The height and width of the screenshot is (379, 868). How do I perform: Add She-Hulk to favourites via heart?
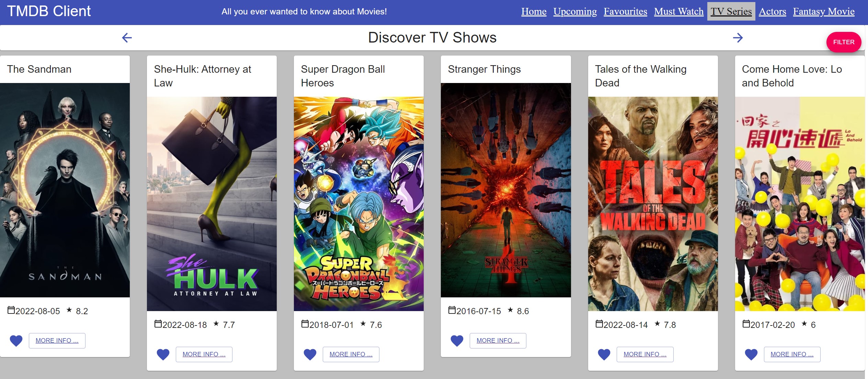point(163,354)
